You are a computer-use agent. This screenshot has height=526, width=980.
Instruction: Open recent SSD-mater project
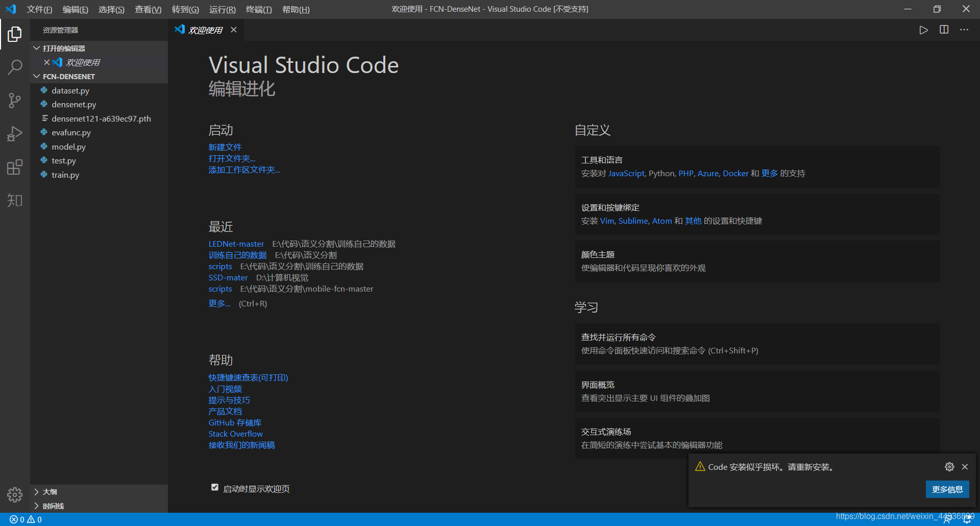point(228,278)
